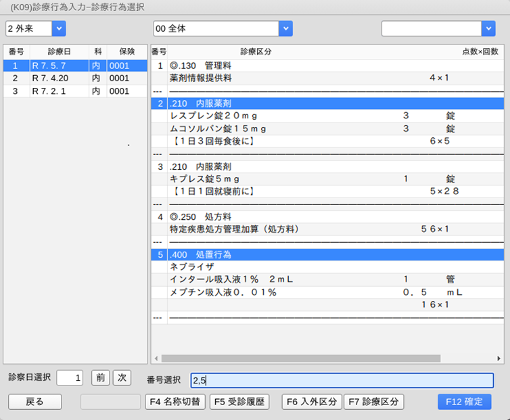Click F7 診療区分 button
510x420 pixels.
click(x=374, y=402)
